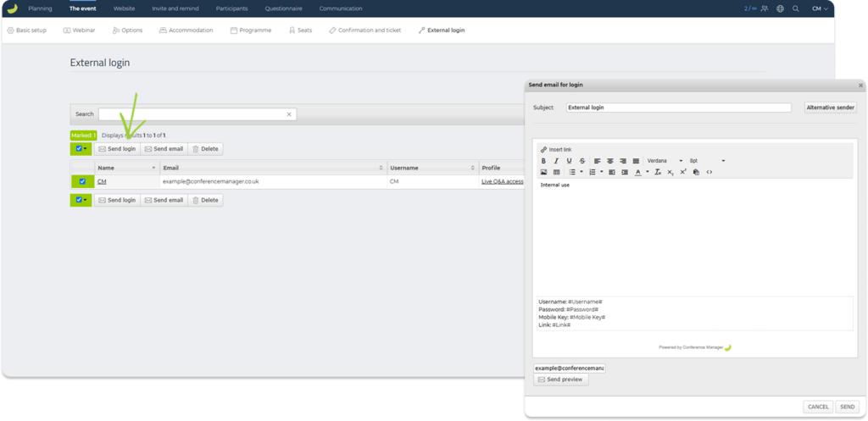Viewport: 868px width, 421px height.
Task: Open the participants count people icon
Action: (x=765, y=8)
